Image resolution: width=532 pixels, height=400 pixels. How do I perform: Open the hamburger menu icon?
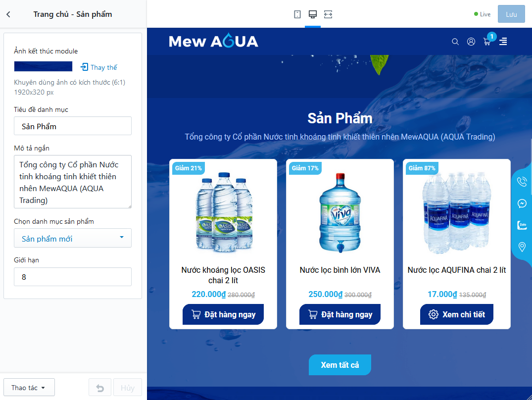503,42
